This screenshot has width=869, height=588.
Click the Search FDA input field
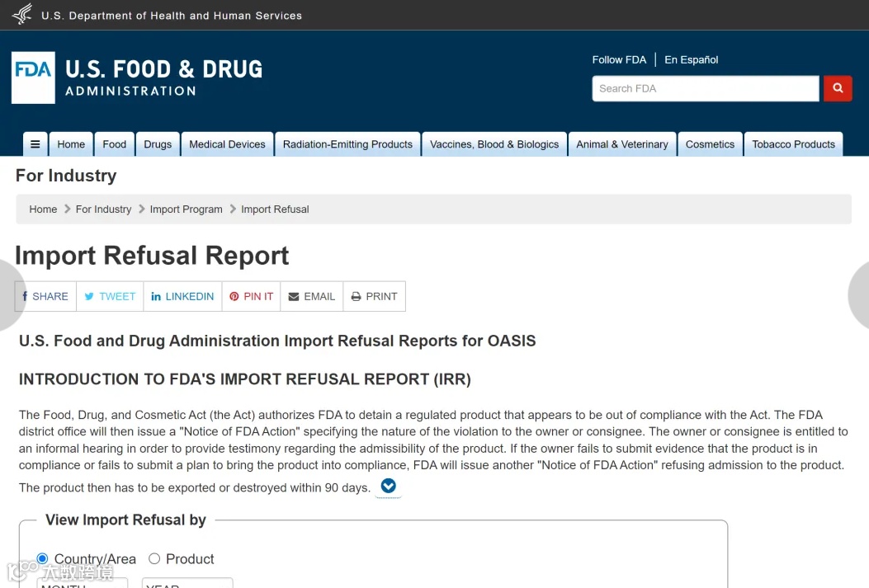tap(706, 88)
